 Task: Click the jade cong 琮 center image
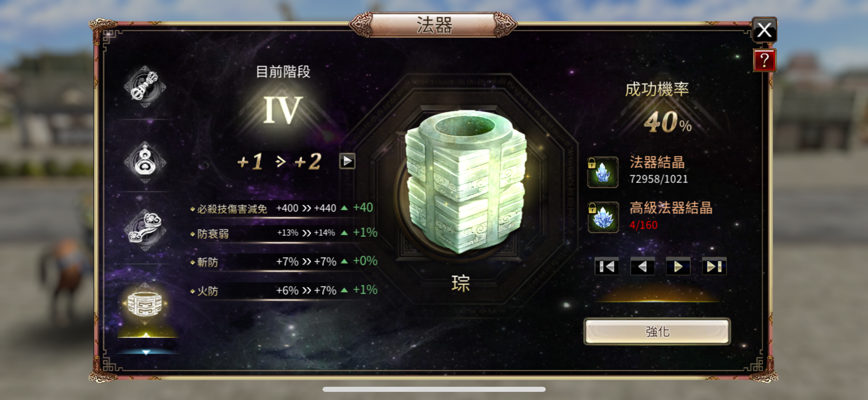pos(465,182)
